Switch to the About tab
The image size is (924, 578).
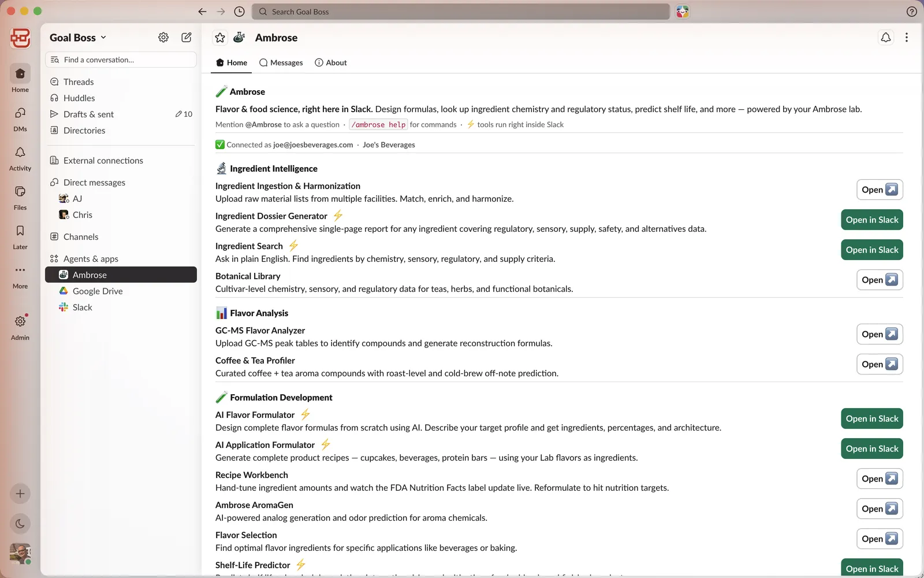coord(331,62)
